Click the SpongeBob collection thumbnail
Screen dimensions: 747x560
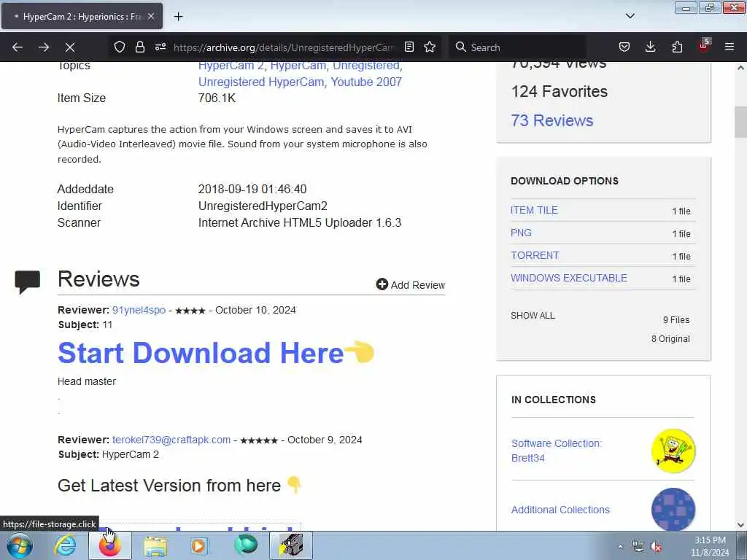coord(673,451)
